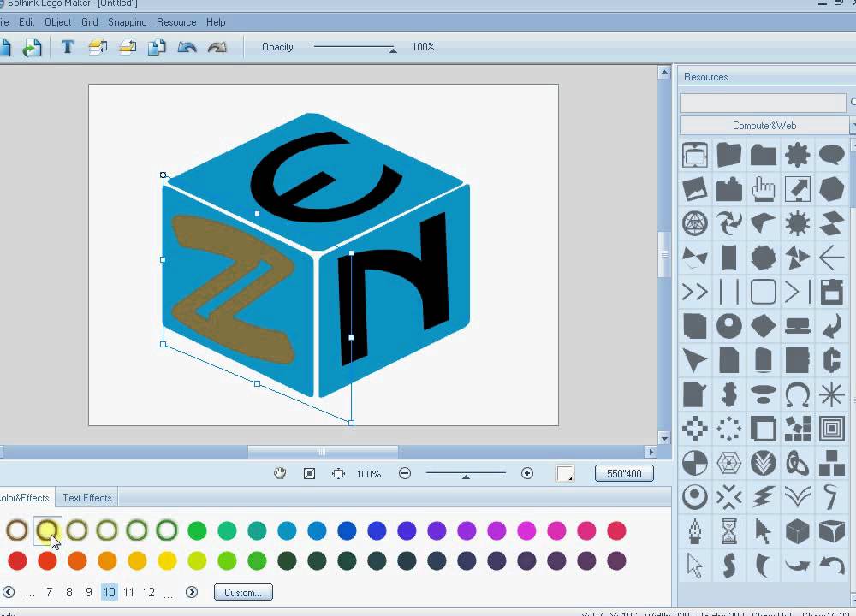The width and height of the screenshot is (856, 616).
Task: Switch to the Color&Effects tab
Action: tap(25, 498)
